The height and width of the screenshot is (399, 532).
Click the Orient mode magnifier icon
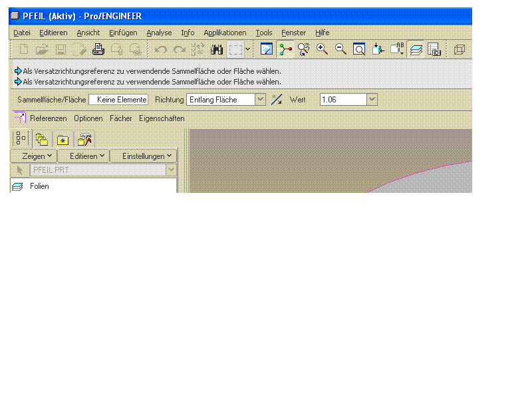(304, 49)
